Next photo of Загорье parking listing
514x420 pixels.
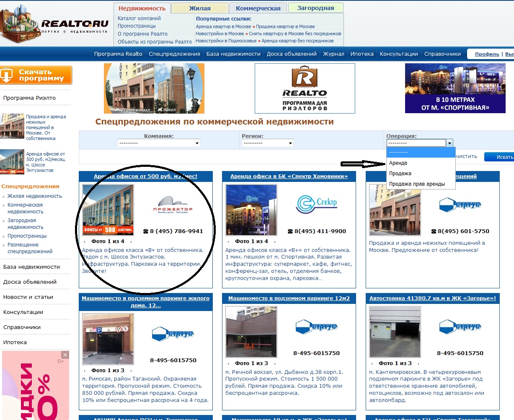point(418,363)
